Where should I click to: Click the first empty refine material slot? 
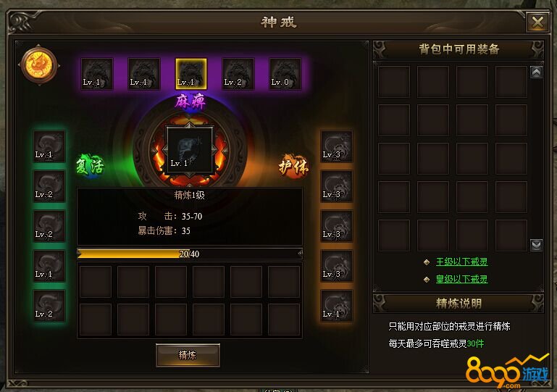(x=96, y=281)
